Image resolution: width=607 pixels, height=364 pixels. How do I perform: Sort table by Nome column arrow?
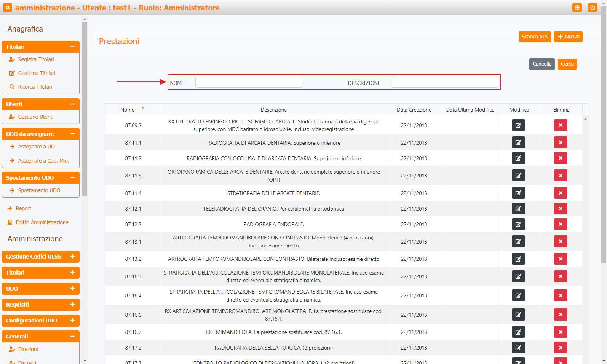[143, 109]
